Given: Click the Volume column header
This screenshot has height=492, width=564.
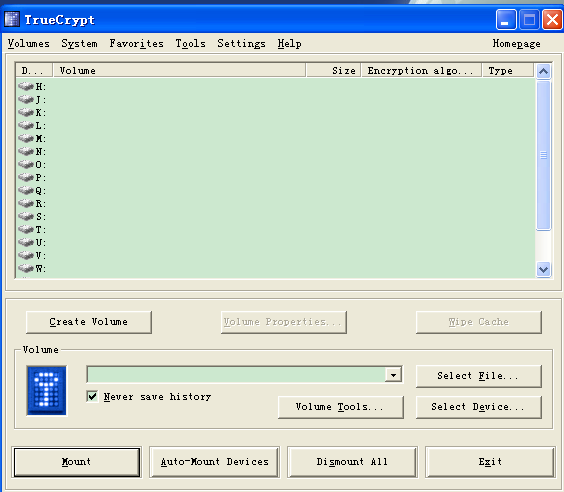Looking at the screenshot, I should (179, 70).
